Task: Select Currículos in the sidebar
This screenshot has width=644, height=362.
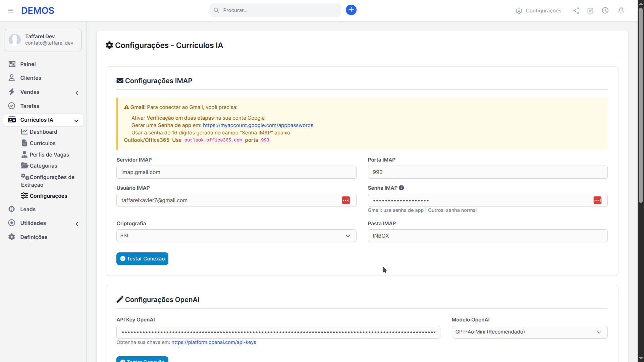Action: (x=43, y=143)
